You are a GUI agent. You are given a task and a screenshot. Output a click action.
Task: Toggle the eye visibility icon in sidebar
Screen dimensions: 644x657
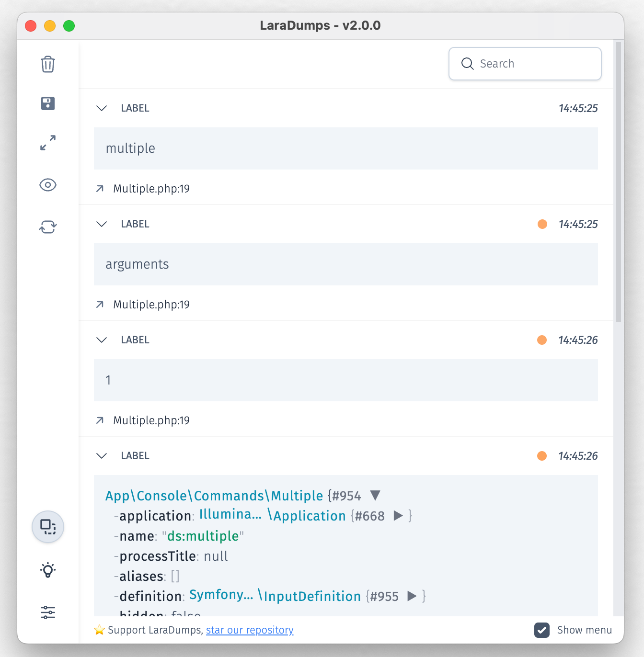[48, 185]
